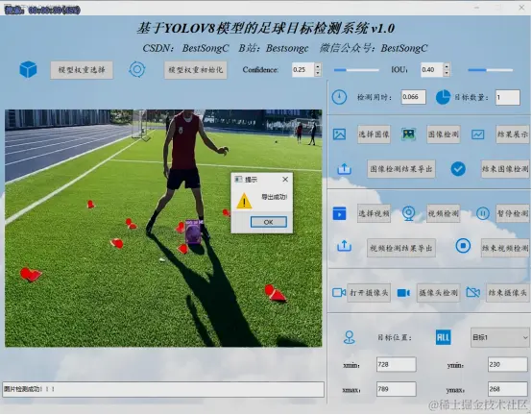This screenshot has height=415, width=532.
Task: Click 模型权重初始化 button
Action: click(x=196, y=70)
